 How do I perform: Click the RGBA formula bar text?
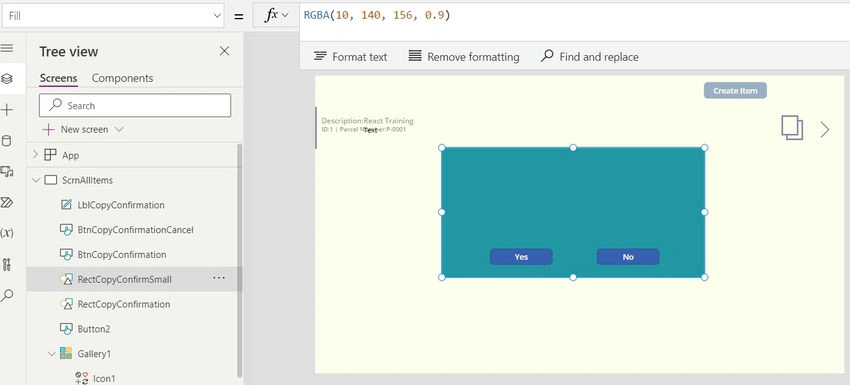click(x=377, y=15)
